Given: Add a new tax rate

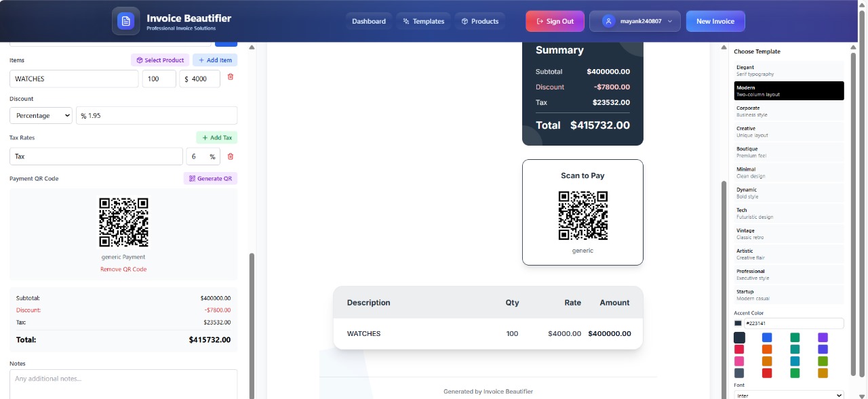Looking at the screenshot, I should [217, 138].
